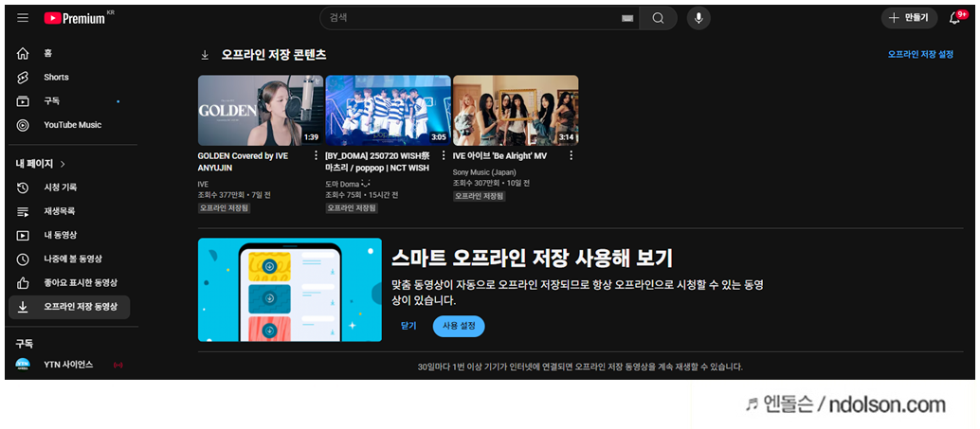Click title IVE 아이브 'Be Alright' MV

(x=500, y=156)
